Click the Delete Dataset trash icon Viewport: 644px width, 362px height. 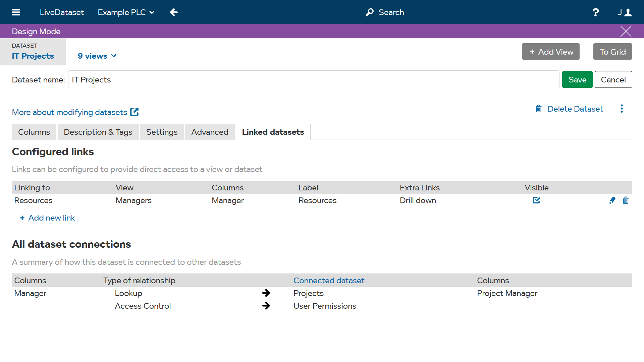coord(539,109)
